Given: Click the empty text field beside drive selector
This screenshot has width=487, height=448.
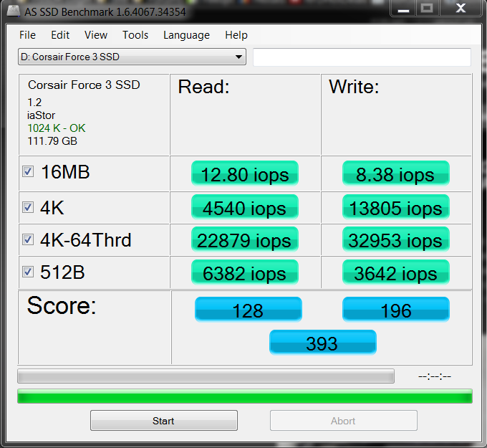Looking at the screenshot, I should tap(362, 57).
